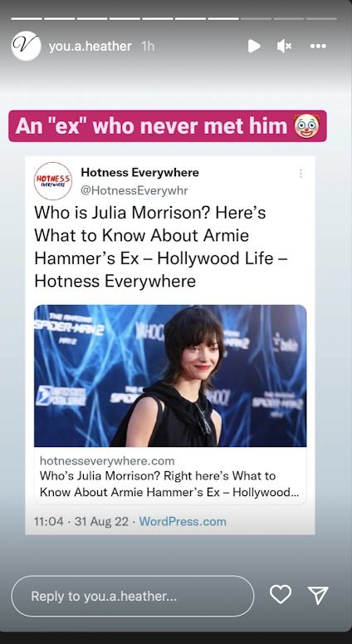Open the tweet's vertical dots menu
This screenshot has width=352, height=644.
click(301, 174)
